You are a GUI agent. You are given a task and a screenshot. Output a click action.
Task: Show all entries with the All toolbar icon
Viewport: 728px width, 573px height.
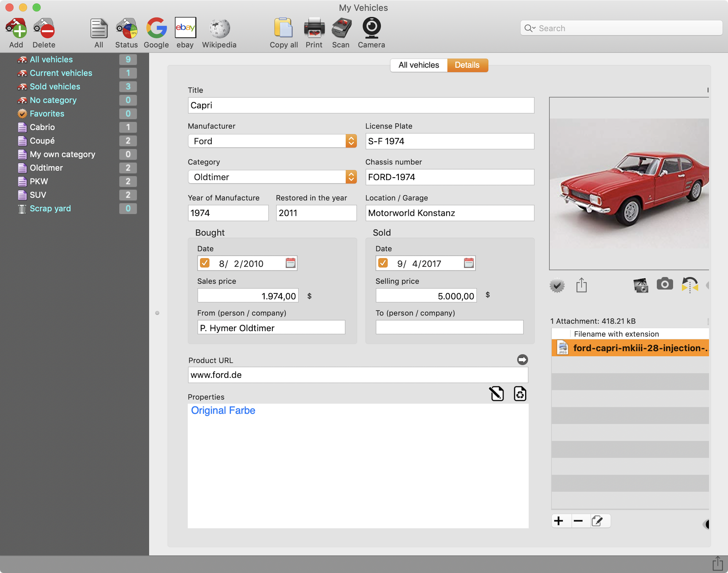pyautogui.click(x=99, y=28)
